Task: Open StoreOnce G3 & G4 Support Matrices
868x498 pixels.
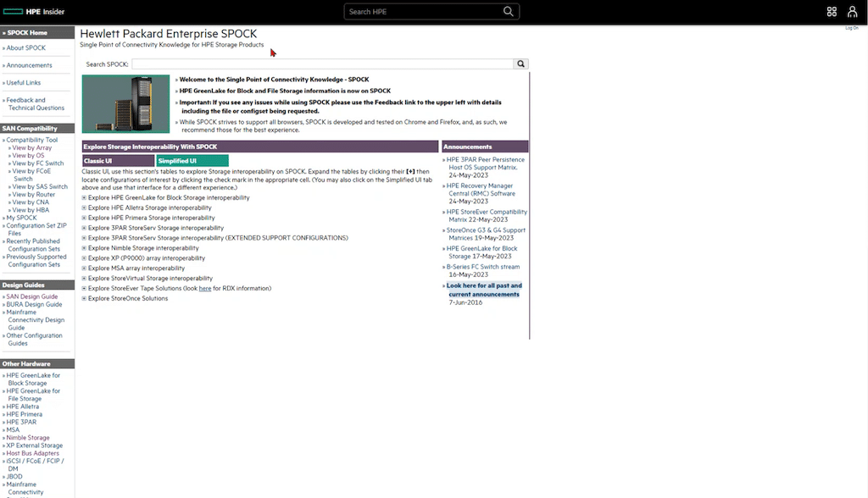Action: (x=486, y=234)
